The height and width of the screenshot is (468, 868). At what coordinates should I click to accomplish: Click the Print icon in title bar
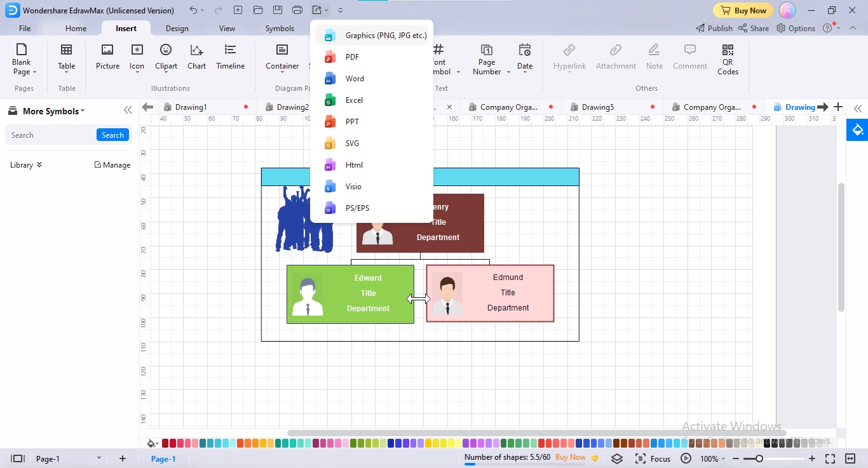click(x=297, y=10)
